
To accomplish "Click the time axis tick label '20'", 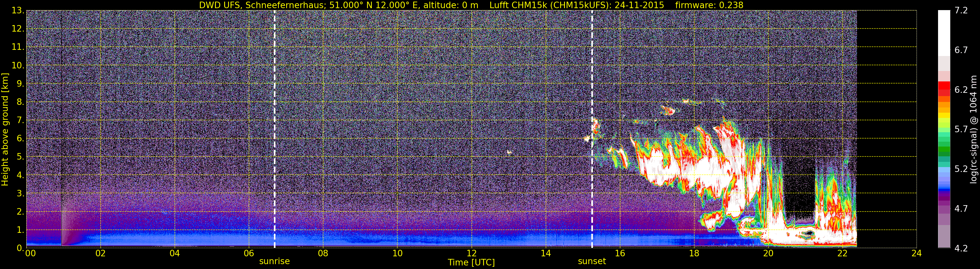I will tap(768, 254).
